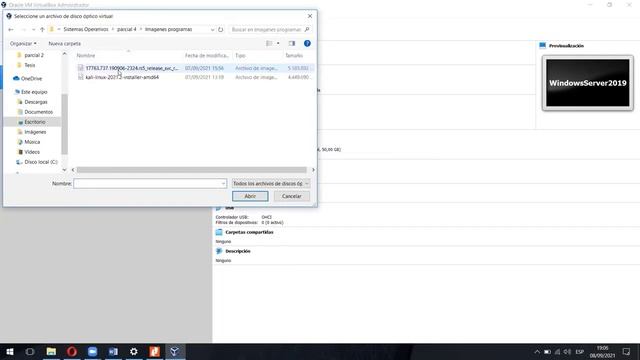Go up one folder level
This screenshot has height=360, width=640.
pyautogui.click(x=42, y=29)
